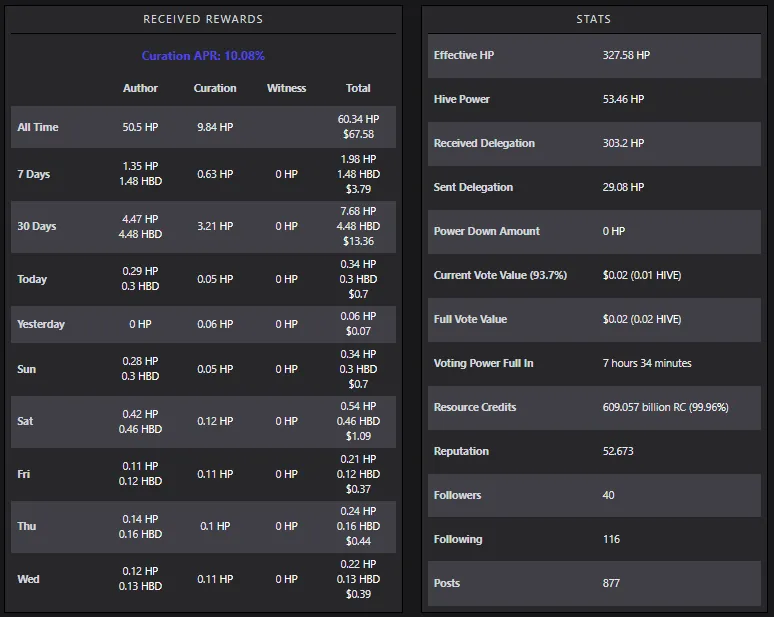
Task: Click the Reputation label
Action: (461, 451)
